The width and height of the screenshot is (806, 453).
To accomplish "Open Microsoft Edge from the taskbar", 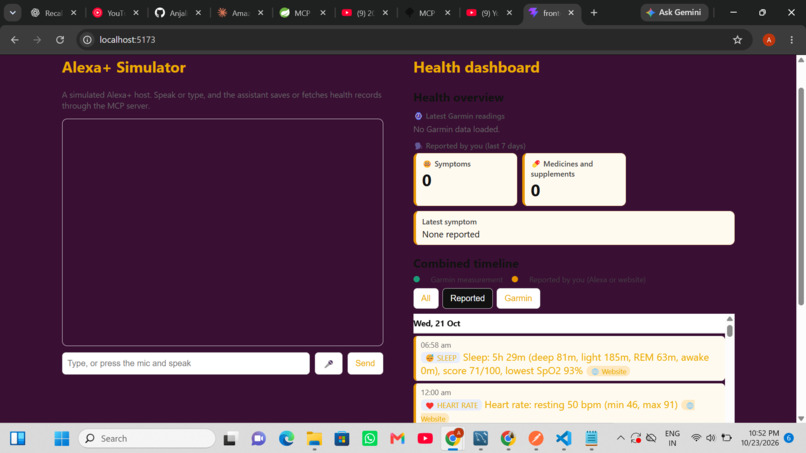I will [x=286, y=439].
